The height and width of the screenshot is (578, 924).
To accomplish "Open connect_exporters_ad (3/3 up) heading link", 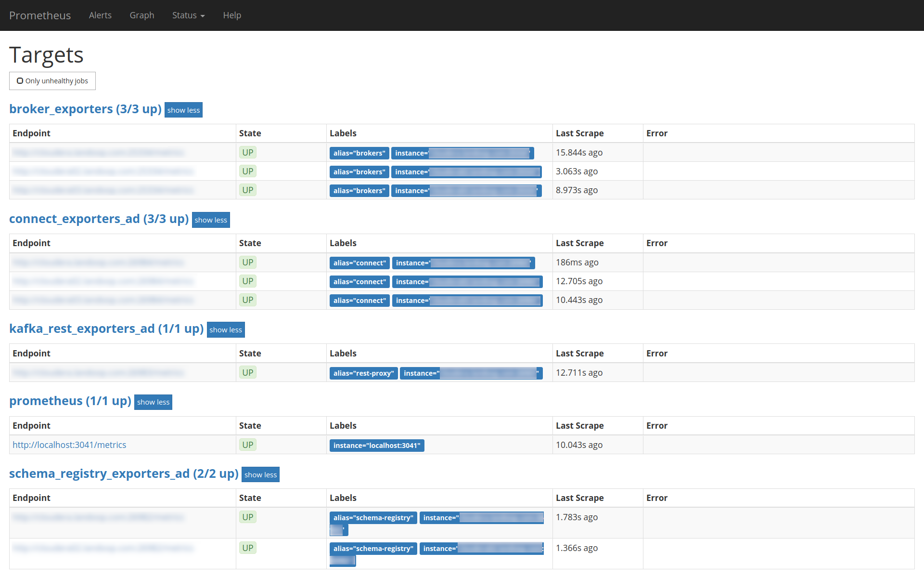I will [99, 219].
